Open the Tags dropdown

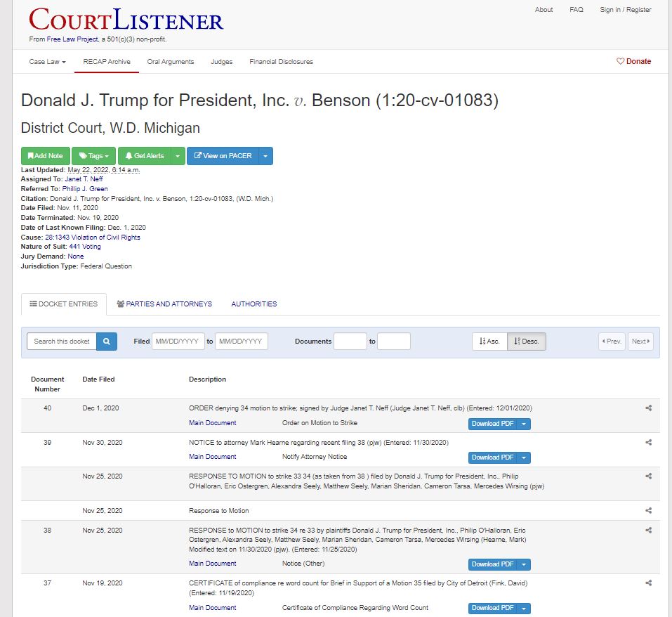(x=93, y=156)
